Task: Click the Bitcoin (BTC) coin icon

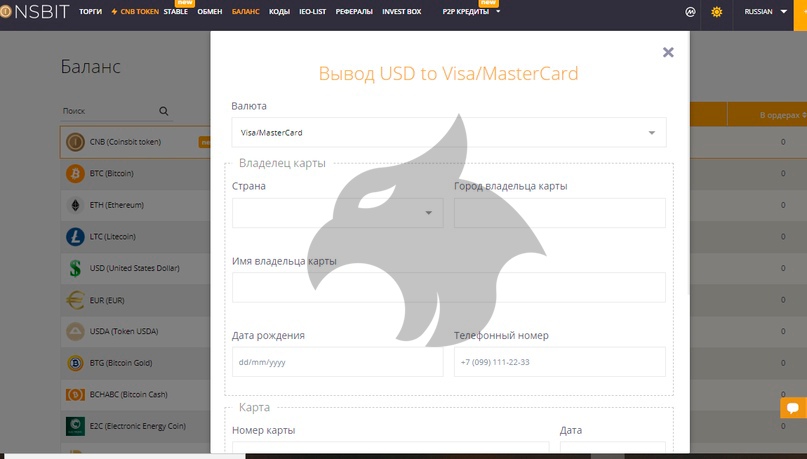Action: [x=74, y=173]
